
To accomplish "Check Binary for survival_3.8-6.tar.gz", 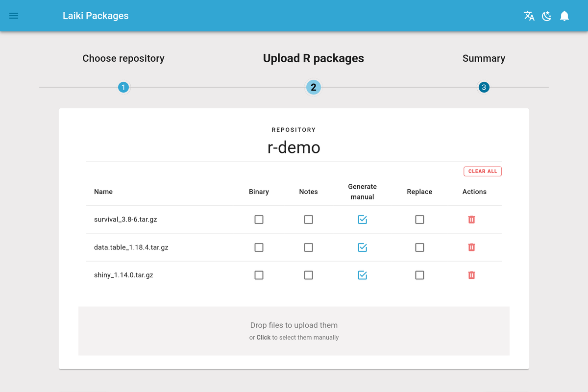I will 259,220.
